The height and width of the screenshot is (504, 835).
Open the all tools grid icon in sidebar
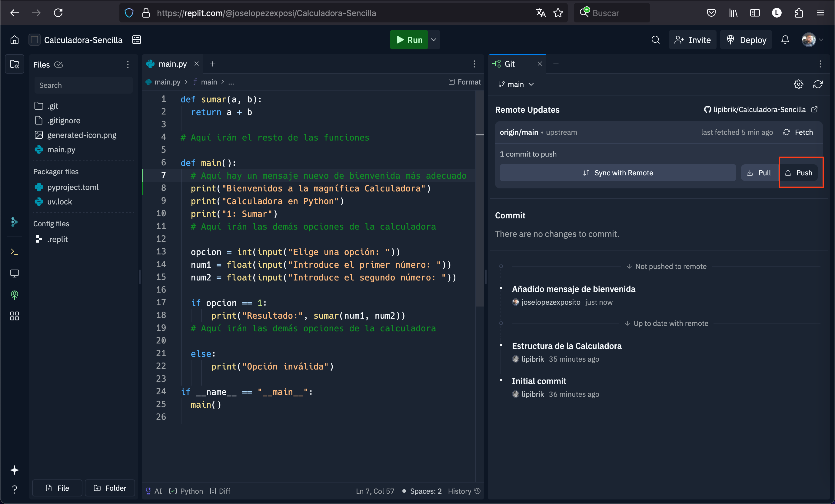[x=14, y=316]
